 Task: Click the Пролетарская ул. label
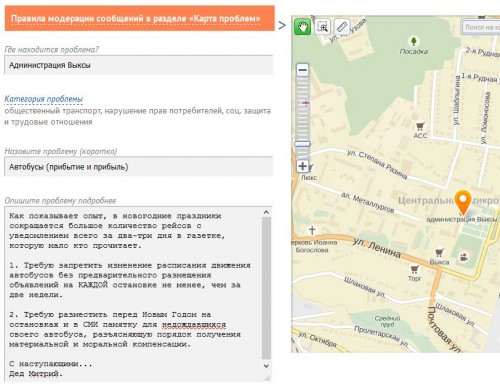(381, 337)
